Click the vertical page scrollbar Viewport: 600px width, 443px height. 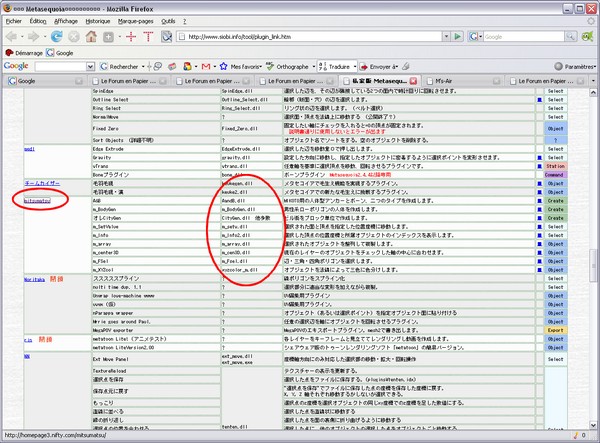click(x=595, y=250)
